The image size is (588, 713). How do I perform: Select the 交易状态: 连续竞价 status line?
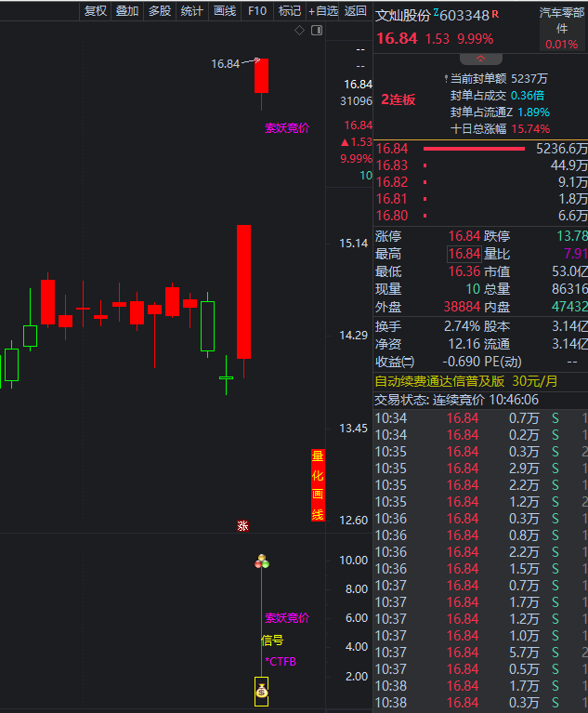456,400
